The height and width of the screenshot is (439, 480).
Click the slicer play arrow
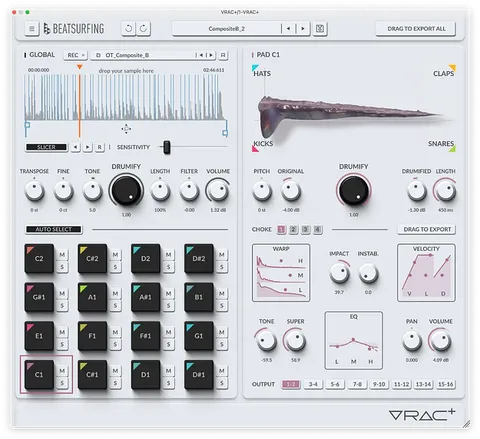87,147
